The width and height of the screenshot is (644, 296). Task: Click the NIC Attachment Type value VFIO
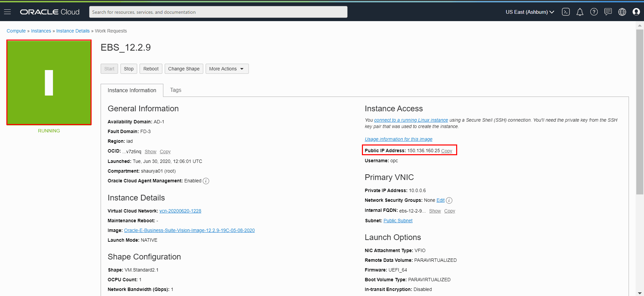[x=420, y=250]
